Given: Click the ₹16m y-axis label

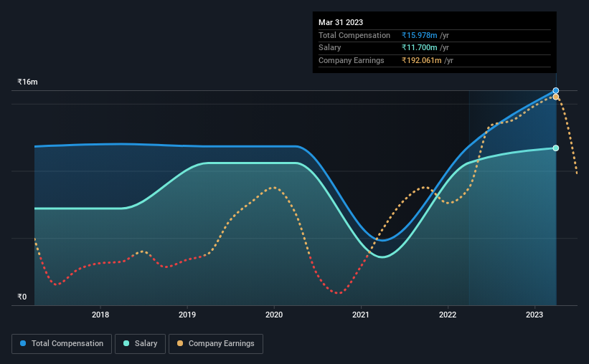Looking at the screenshot, I should coord(27,82).
